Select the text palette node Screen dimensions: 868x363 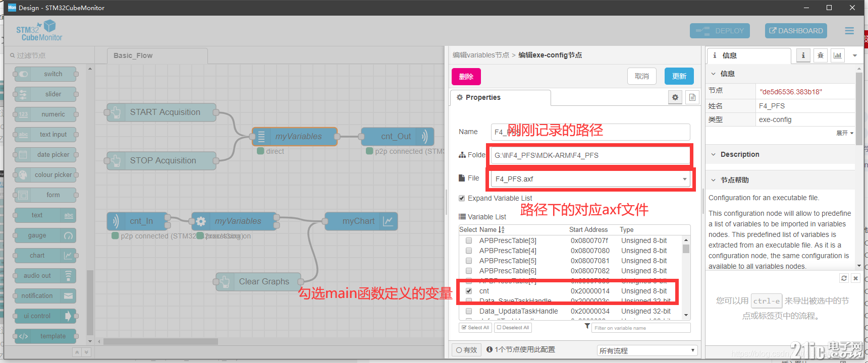point(45,215)
